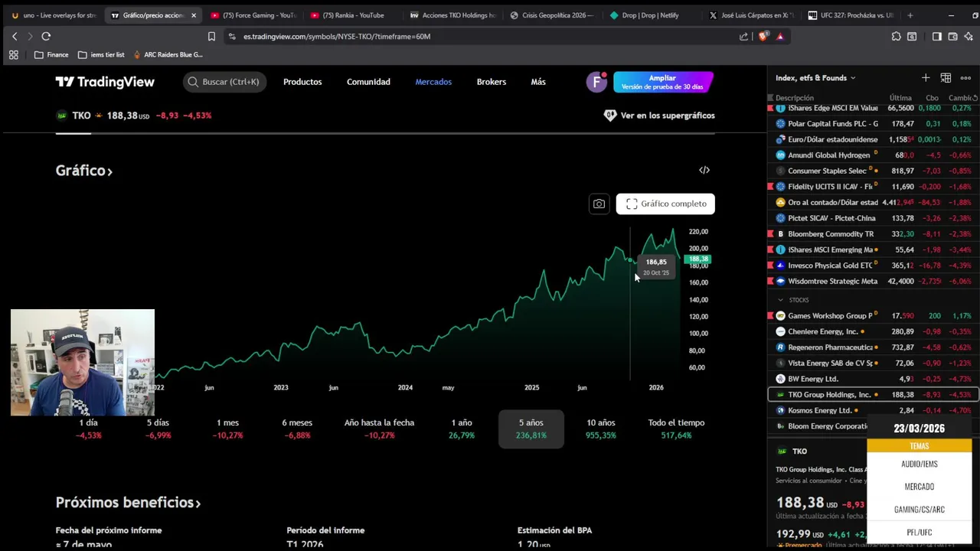Screen dimensions: 980x551
Task: Go back with the browser back arrow
Action: (14, 36)
